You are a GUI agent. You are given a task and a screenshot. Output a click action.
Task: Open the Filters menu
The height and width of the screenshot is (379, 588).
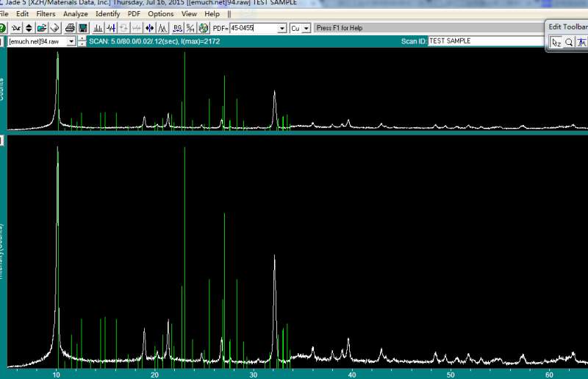click(x=46, y=14)
